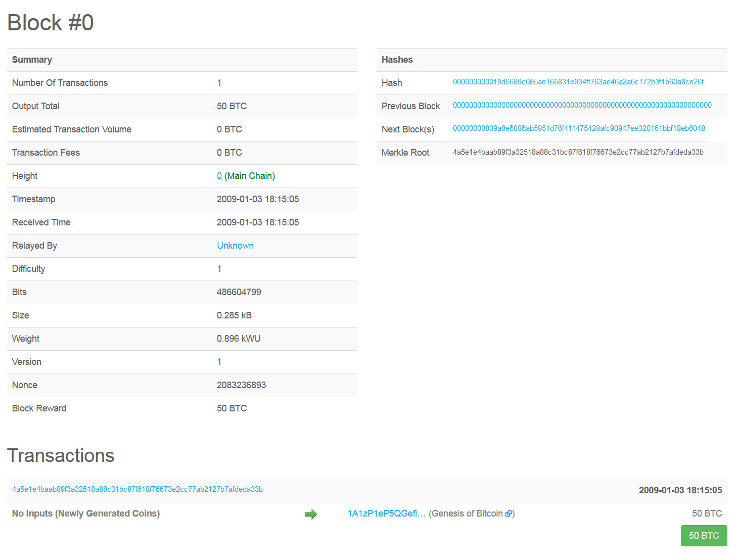
Task: Click the Next Block(s) label
Action: (x=408, y=129)
